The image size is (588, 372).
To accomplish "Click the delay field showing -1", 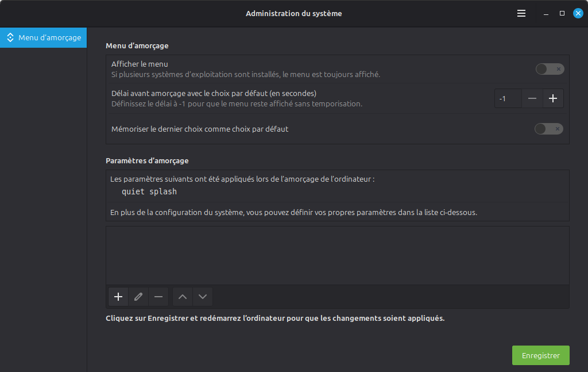I will (508, 98).
